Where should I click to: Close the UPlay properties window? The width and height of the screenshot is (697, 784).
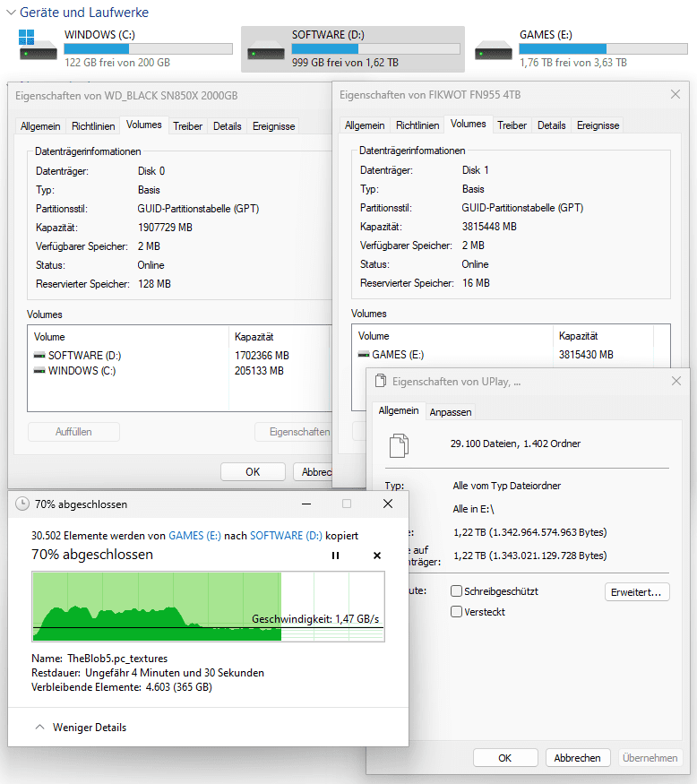(x=676, y=381)
